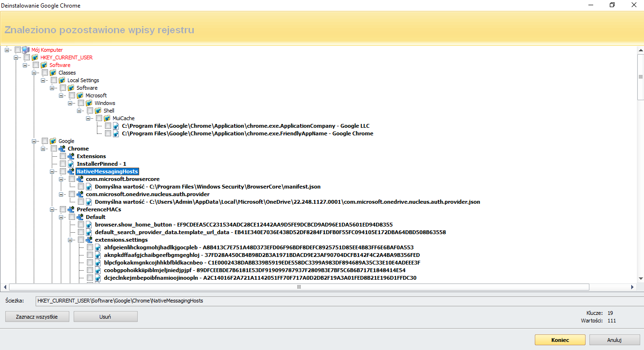This screenshot has width=644, height=350.
Task: Click the ahfgeienlihckogmohjhadlkjgocpleb value icon
Action: click(98, 247)
